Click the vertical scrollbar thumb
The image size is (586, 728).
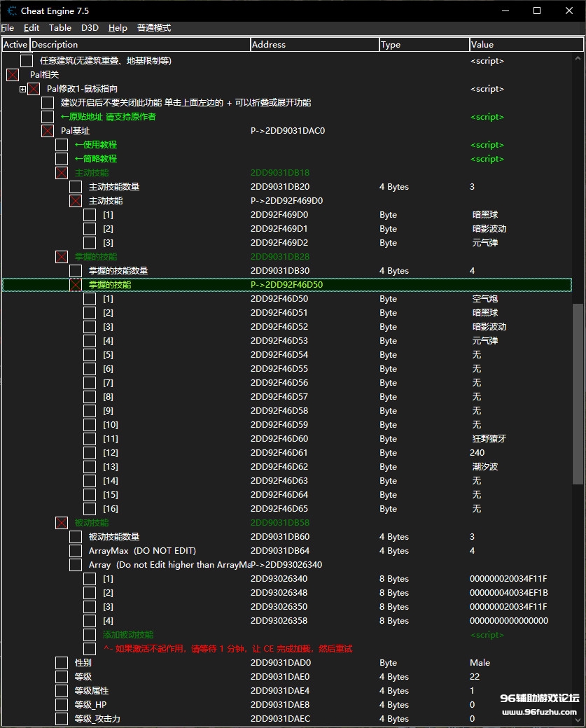click(x=578, y=392)
